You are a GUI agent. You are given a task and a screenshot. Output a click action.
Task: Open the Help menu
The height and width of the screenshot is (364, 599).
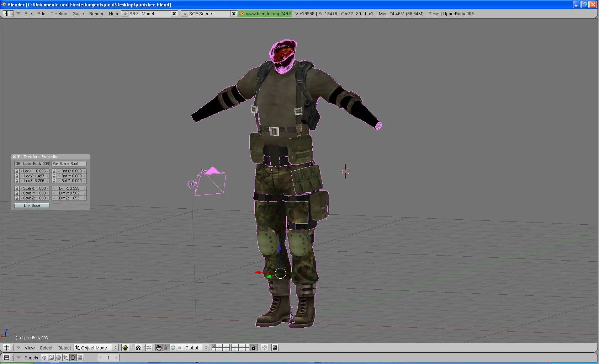tap(113, 14)
